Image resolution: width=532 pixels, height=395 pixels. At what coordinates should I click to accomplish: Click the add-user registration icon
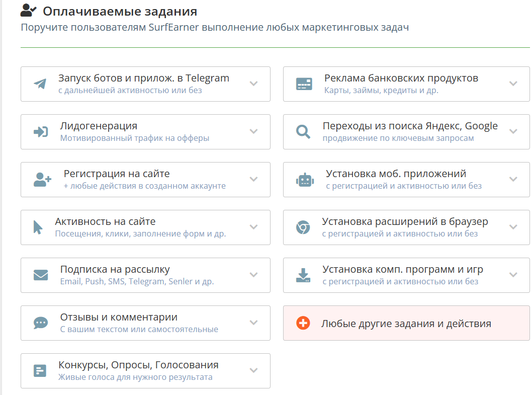click(x=42, y=180)
